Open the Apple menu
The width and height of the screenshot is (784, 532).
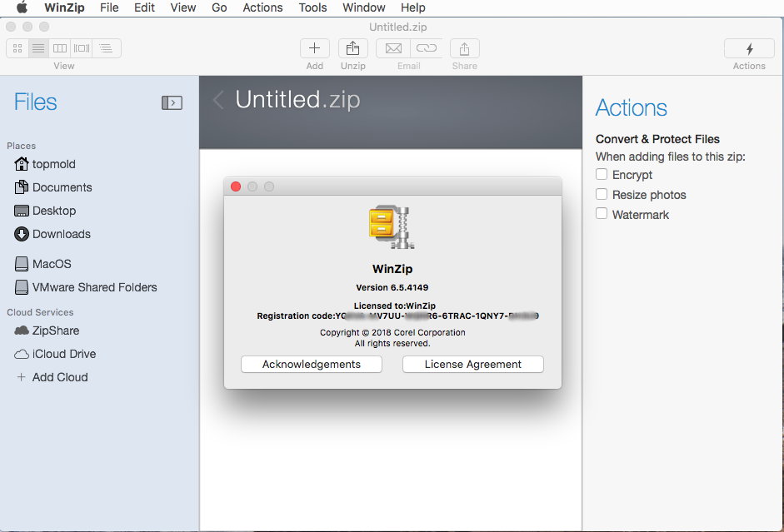tap(22, 7)
